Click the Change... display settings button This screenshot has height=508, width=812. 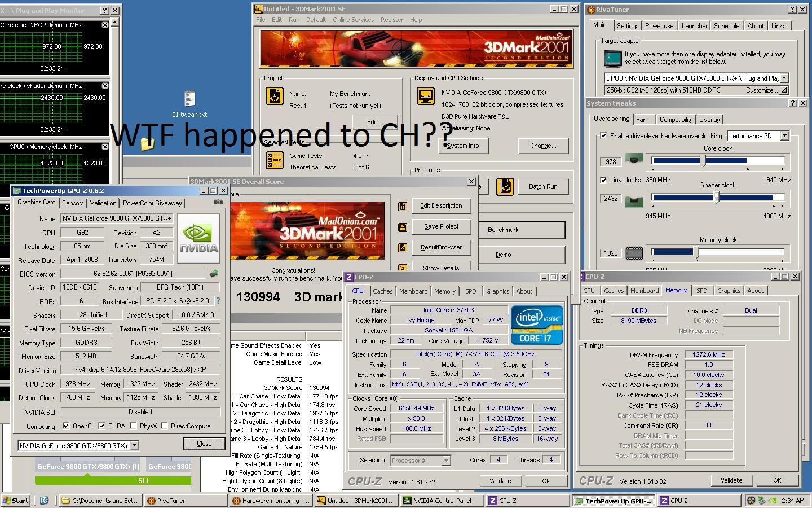(x=543, y=146)
